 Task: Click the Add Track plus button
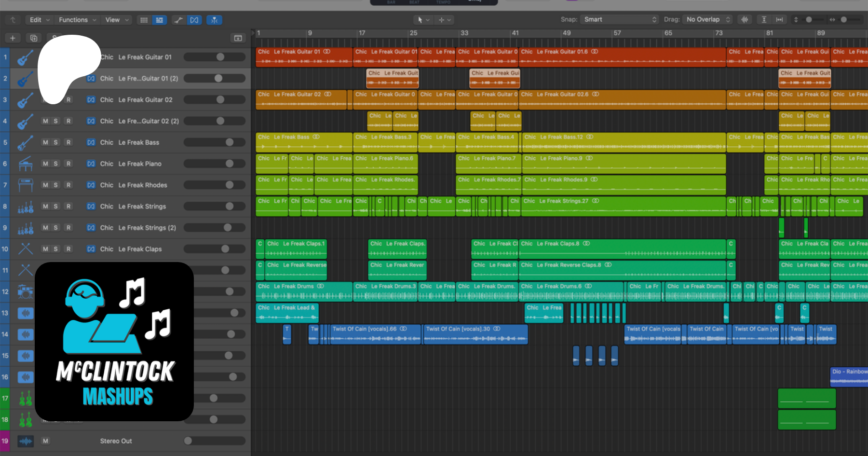click(13, 38)
